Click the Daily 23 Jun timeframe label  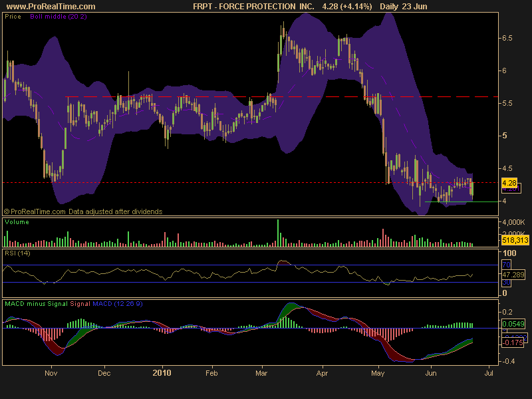(x=404, y=7)
